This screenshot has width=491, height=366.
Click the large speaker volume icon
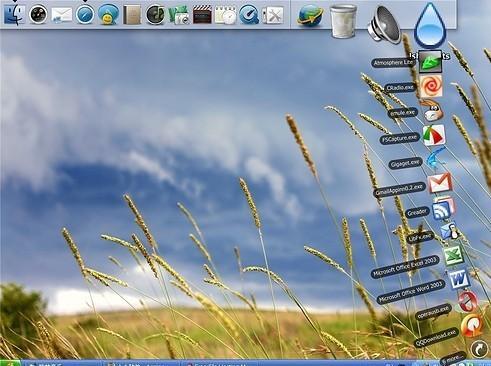(384, 25)
